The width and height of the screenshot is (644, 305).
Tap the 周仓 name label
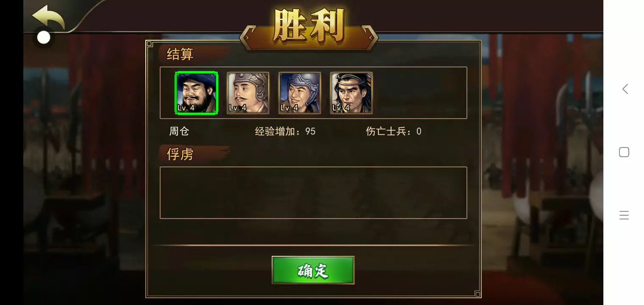179,131
